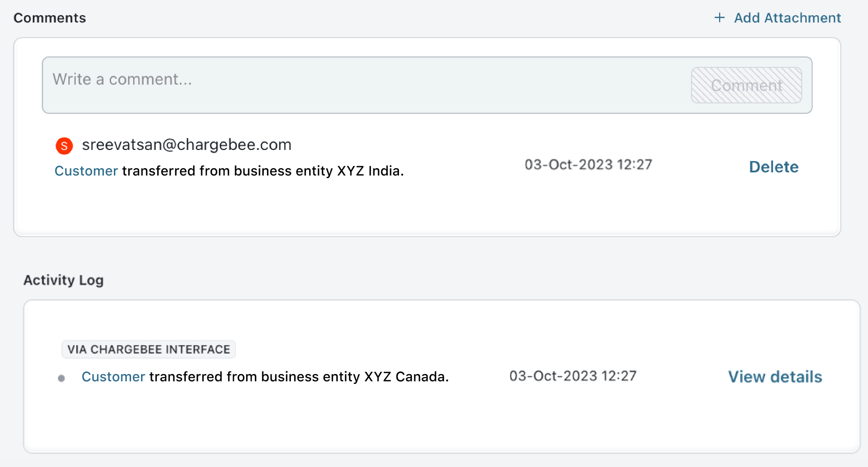
Task: Click the Activity Log heading
Action: (x=63, y=280)
